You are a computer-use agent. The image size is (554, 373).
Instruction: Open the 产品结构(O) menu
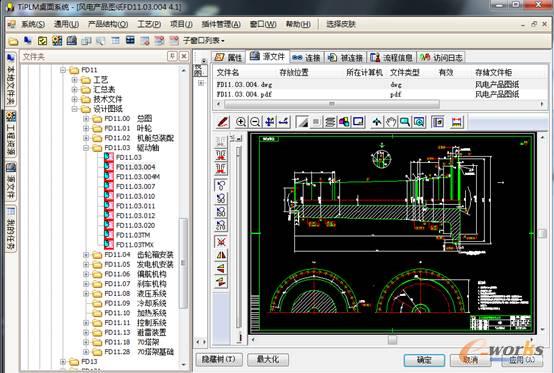click(107, 24)
